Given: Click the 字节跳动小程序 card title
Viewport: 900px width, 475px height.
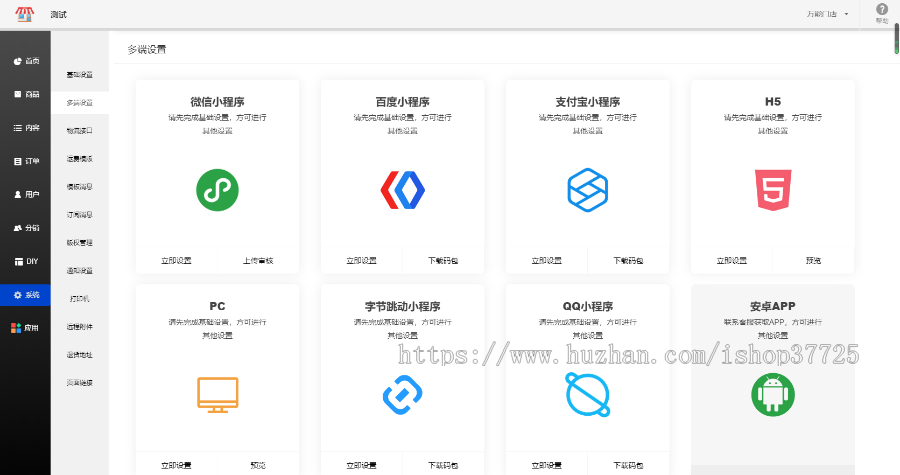Looking at the screenshot, I should [402, 306].
